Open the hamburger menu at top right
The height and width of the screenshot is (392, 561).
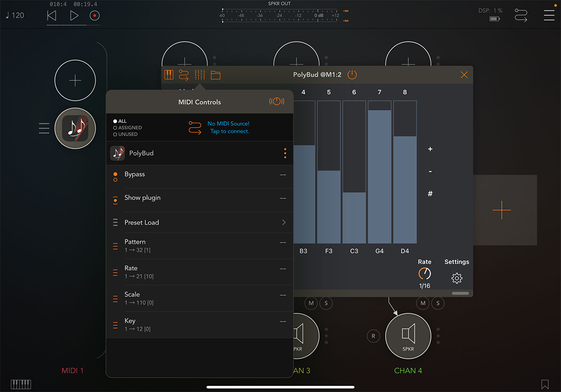point(549,15)
